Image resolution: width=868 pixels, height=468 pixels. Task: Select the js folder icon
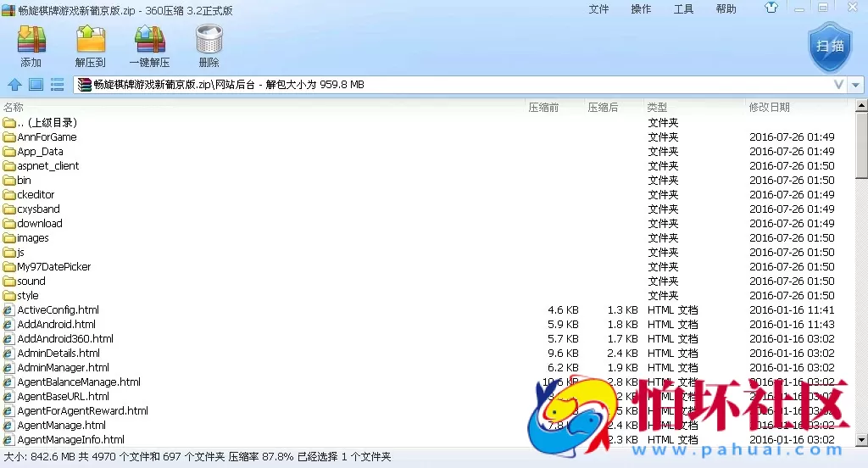[8, 252]
